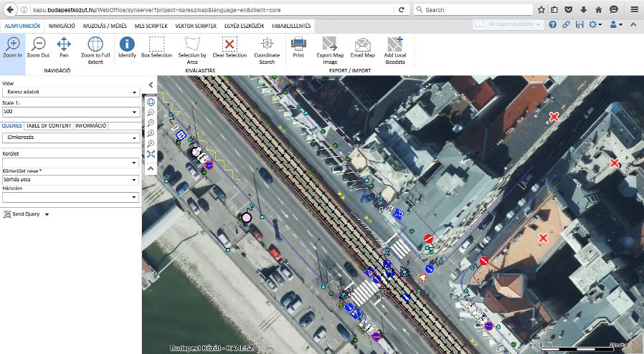Open the TABLE OF CONTENT panel tab
This screenshot has width=644, height=354.
[x=49, y=126]
